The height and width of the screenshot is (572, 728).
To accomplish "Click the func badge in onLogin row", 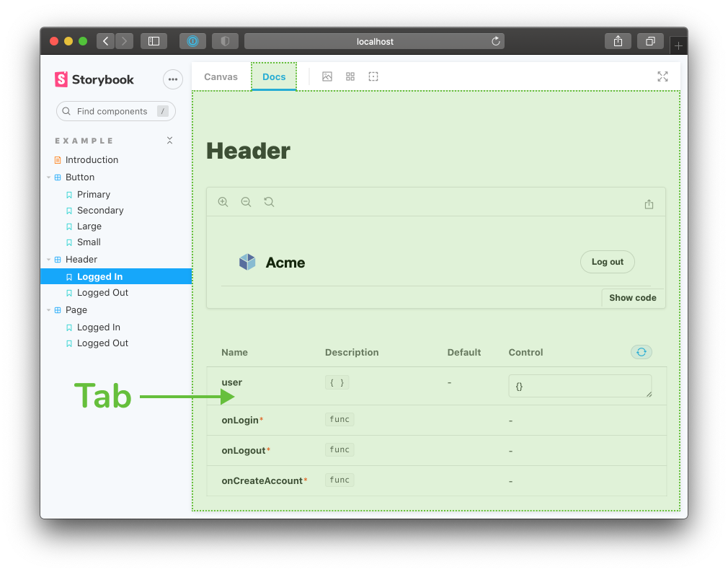I will tap(339, 420).
